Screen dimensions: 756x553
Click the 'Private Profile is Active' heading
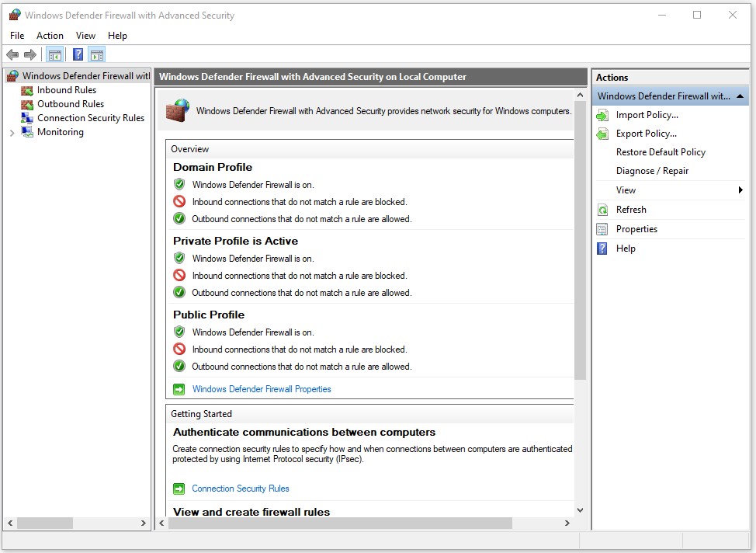pos(235,241)
